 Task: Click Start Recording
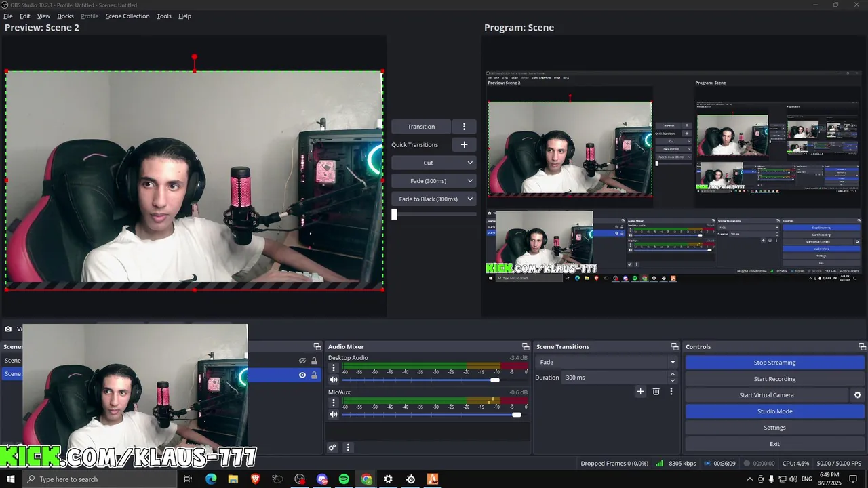pyautogui.click(x=774, y=379)
